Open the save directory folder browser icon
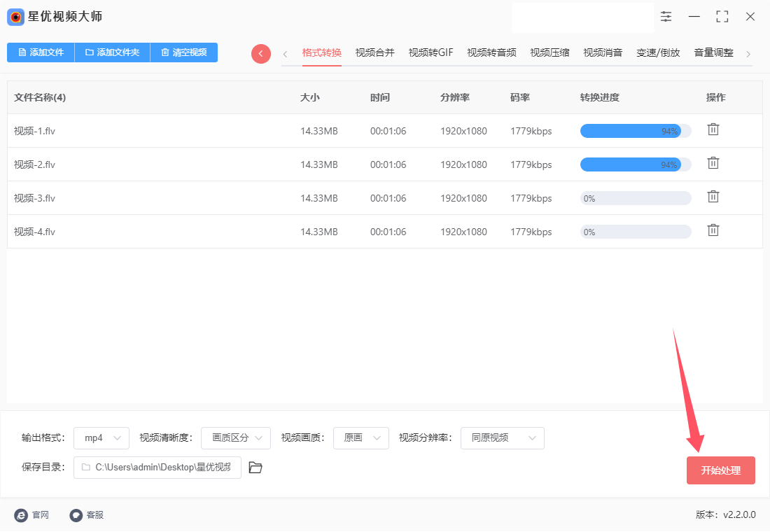 pyautogui.click(x=255, y=467)
